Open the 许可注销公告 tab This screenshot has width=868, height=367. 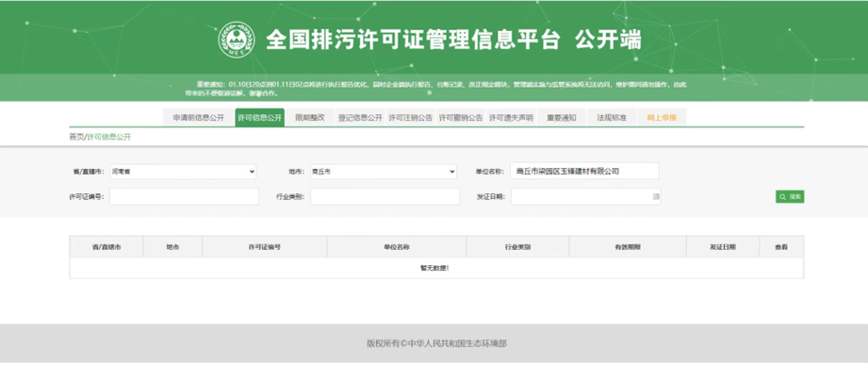point(410,118)
